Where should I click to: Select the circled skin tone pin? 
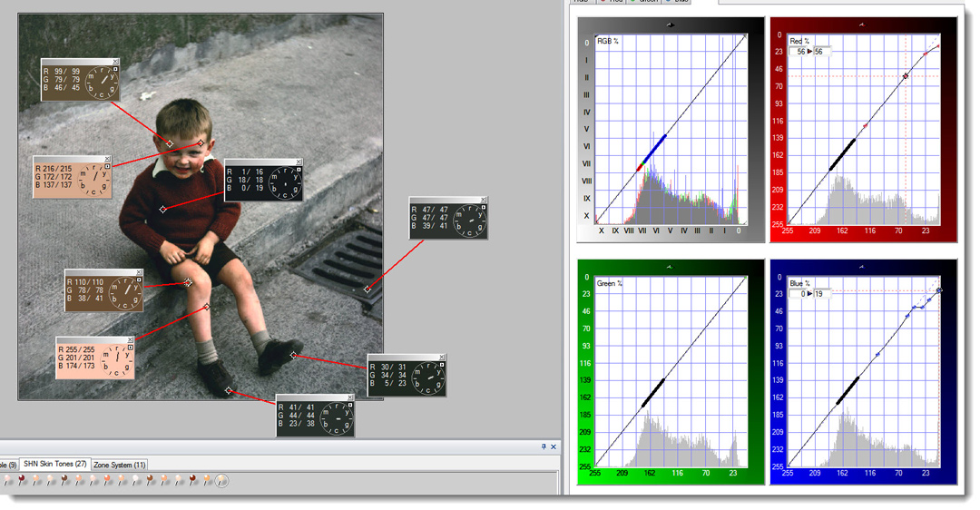(221, 481)
